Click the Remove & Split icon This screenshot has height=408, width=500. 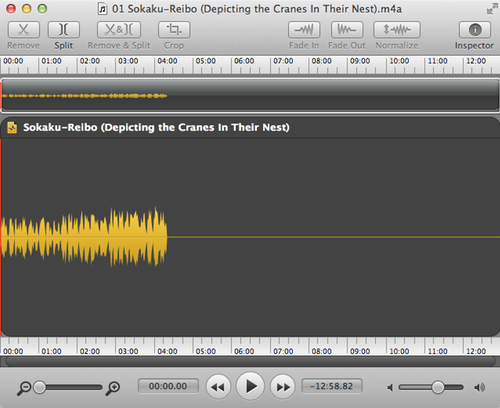pyautogui.click(x=119, y=30)
